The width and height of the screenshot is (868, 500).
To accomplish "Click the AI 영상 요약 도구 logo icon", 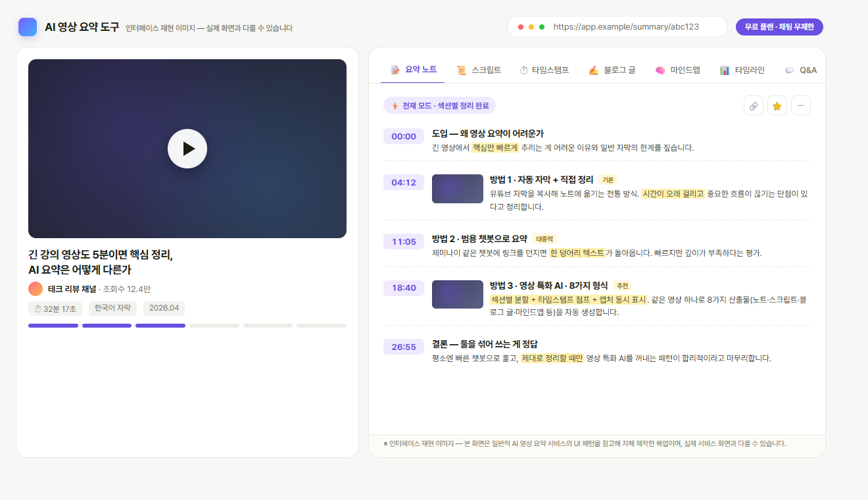I will [x=27, y=27].
